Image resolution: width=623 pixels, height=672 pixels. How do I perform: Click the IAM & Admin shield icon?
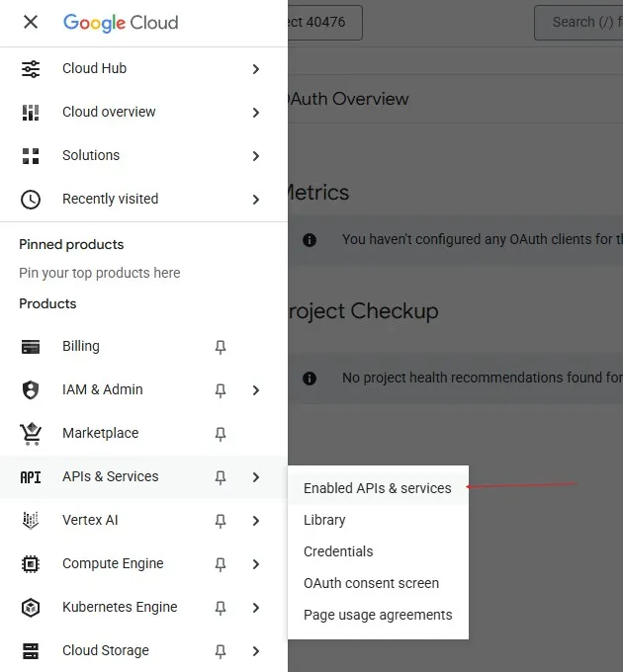[31, 390]
